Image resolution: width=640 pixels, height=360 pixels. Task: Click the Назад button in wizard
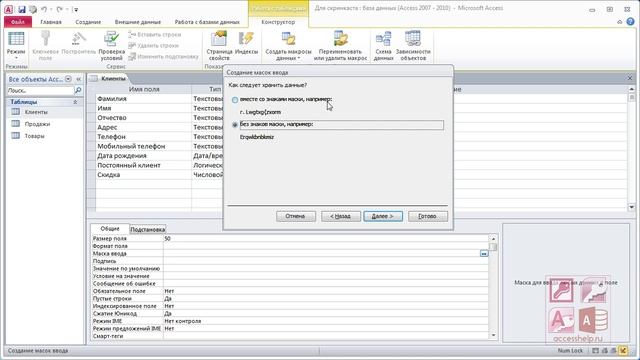(x=340, y=216)
